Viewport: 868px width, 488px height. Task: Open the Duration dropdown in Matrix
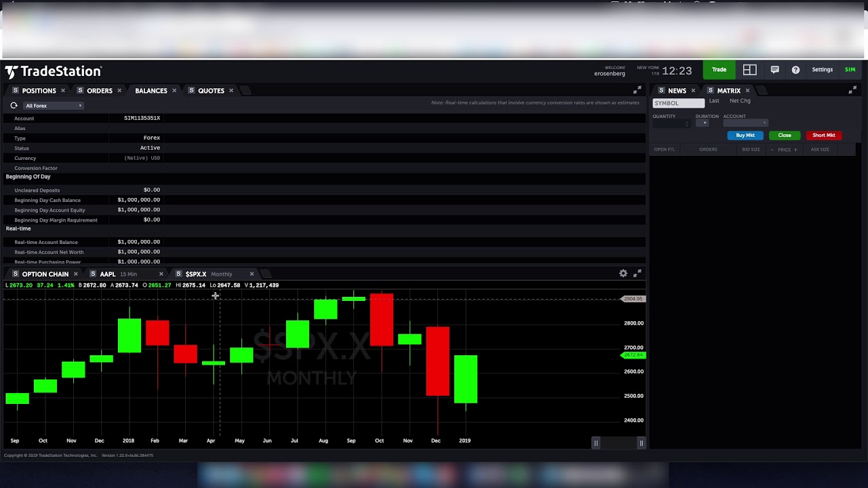703,123
